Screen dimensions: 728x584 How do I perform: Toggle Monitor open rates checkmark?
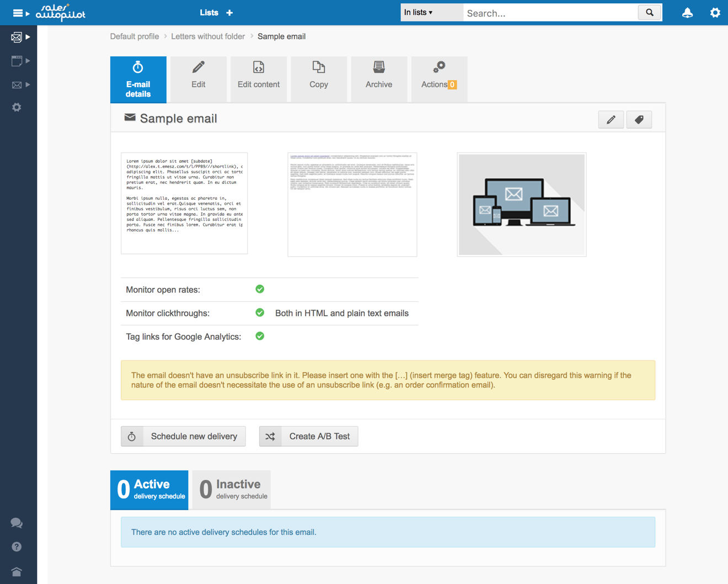coord(259,289)
